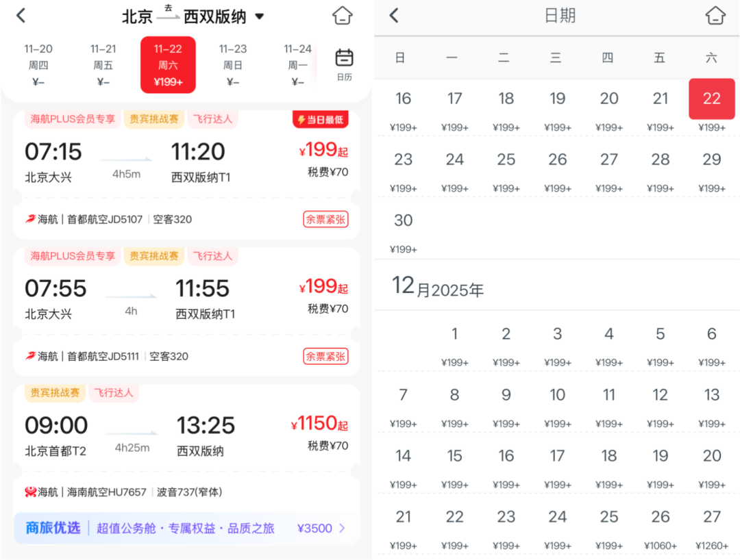Click the 余票紧张 label on flight JD5107

(x=325, y=219)
